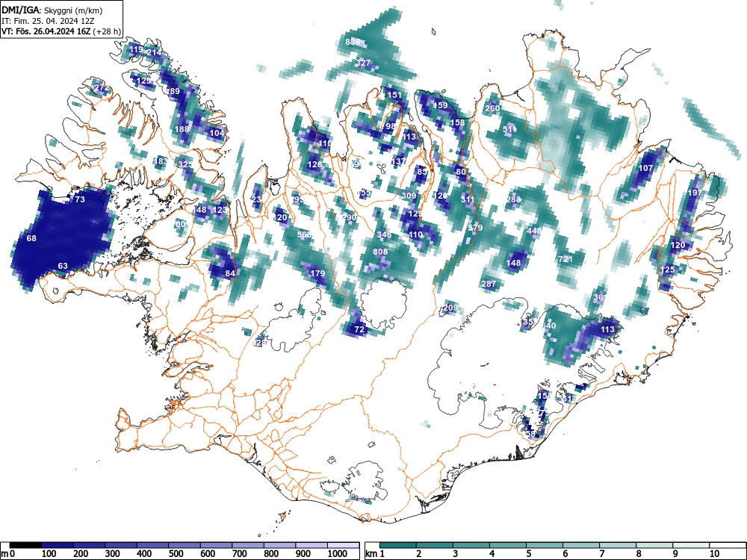Image resolution: width=747 pixels, height=560 pixels.
Task: Click the visibility value 448 on the map
Action: pyautogui.click(x=535, y=231)
